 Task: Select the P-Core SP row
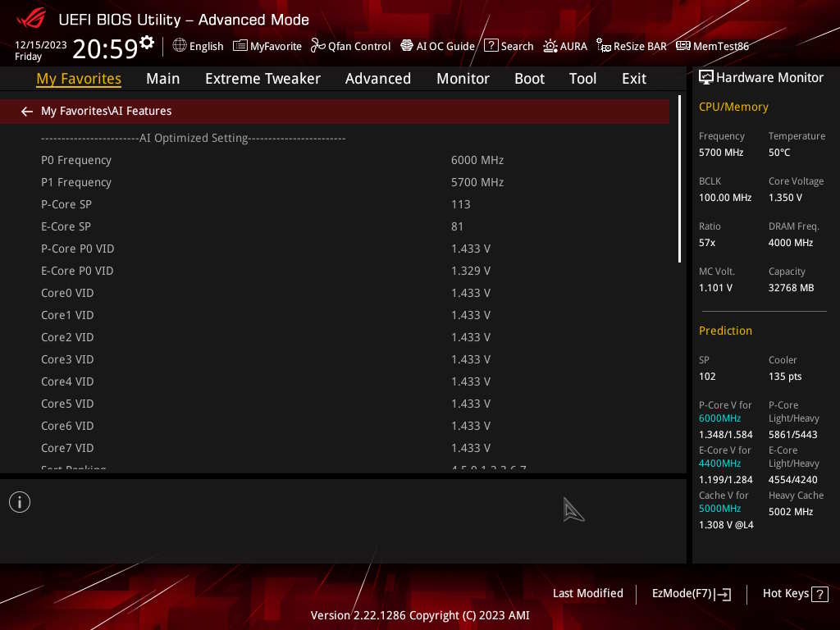(335, 204)
